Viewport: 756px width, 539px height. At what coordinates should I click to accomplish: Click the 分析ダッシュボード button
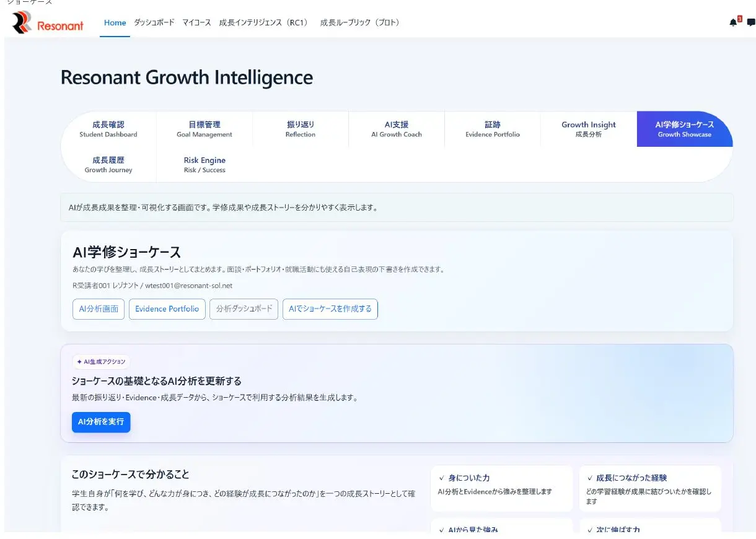coord(244,309)
